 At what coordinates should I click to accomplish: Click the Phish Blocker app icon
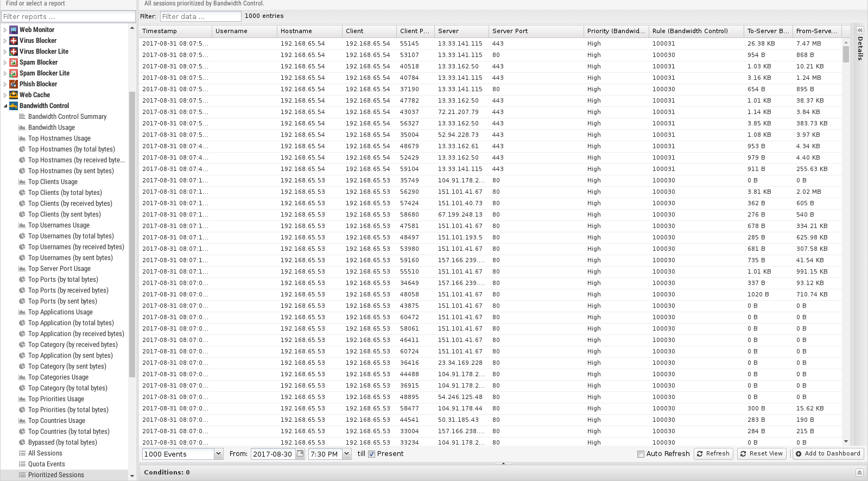pos(14,84)
